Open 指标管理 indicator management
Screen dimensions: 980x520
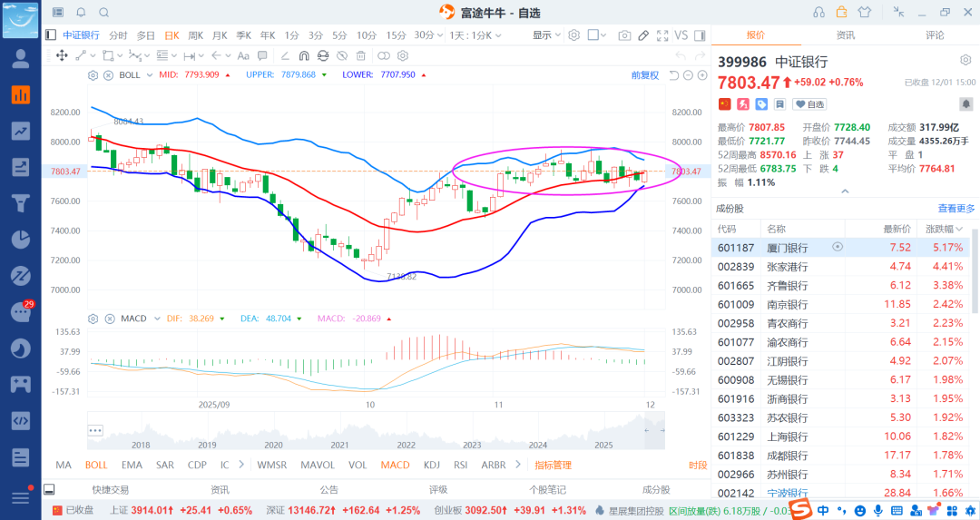[x=553, y=465]
